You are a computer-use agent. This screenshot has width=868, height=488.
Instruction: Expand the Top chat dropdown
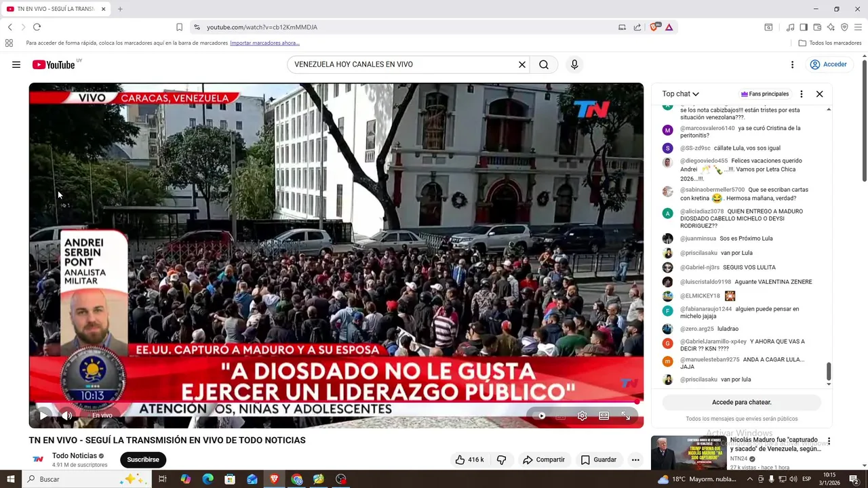pos(681,94)
